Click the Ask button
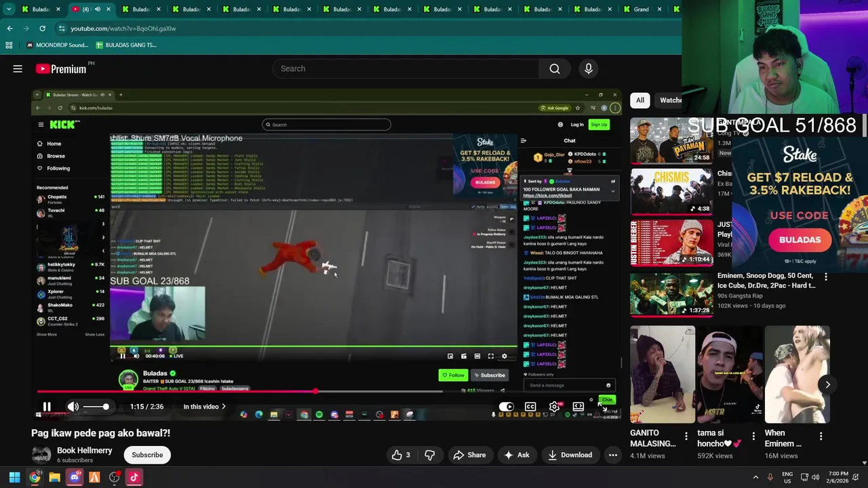 517,455
